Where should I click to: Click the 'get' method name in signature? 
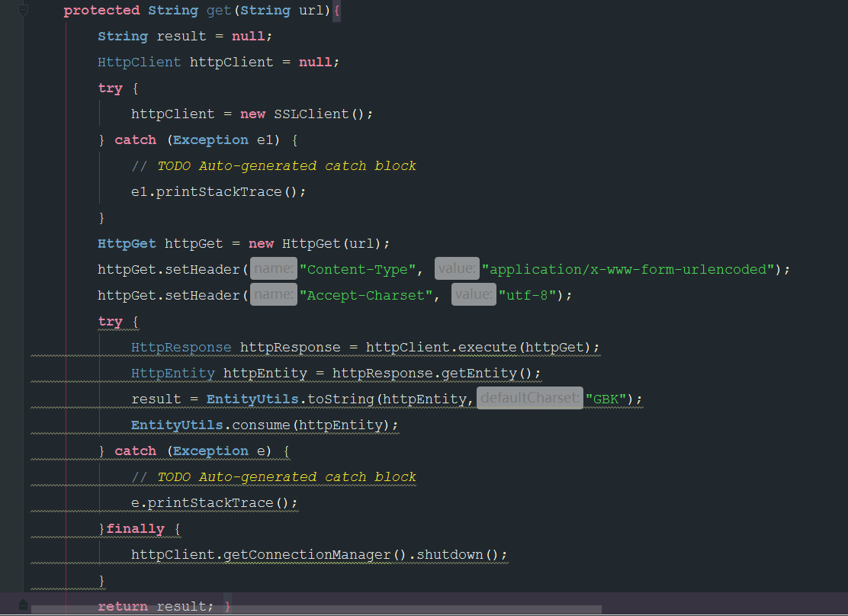(x=219, y=10)
